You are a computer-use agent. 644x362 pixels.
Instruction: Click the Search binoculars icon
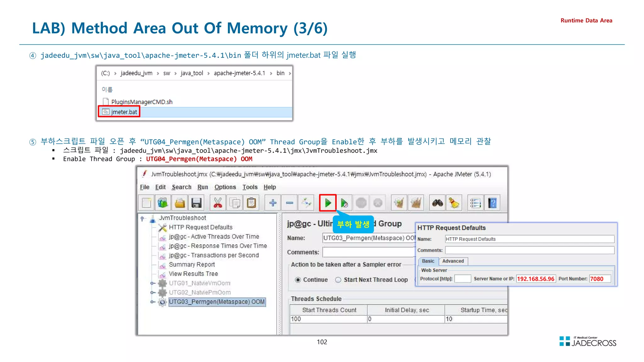coord(437,203)
